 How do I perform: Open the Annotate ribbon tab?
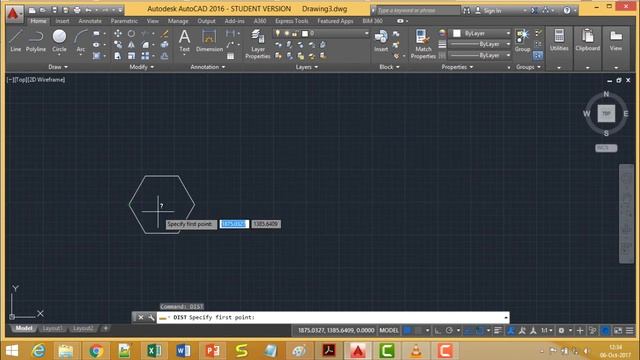90,21
